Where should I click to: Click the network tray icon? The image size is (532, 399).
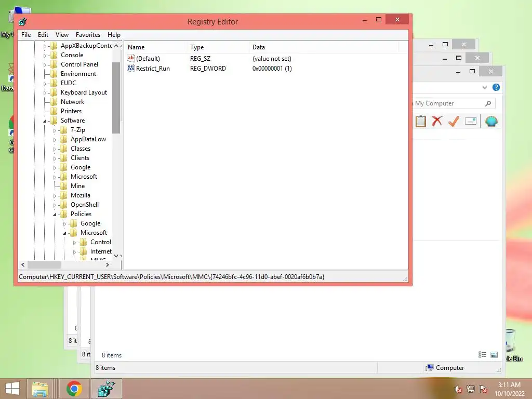tap(471, 389)
